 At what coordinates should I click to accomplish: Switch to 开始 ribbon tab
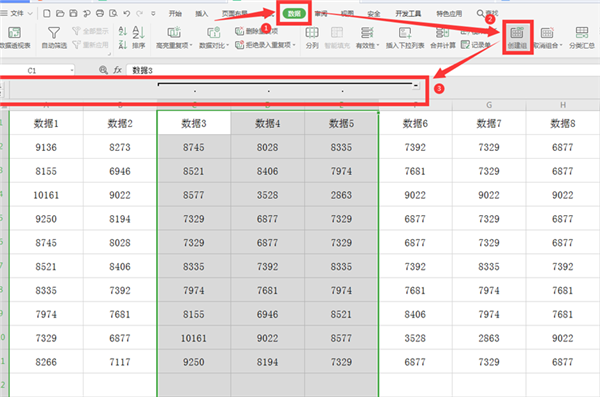[x=175, y=14]
